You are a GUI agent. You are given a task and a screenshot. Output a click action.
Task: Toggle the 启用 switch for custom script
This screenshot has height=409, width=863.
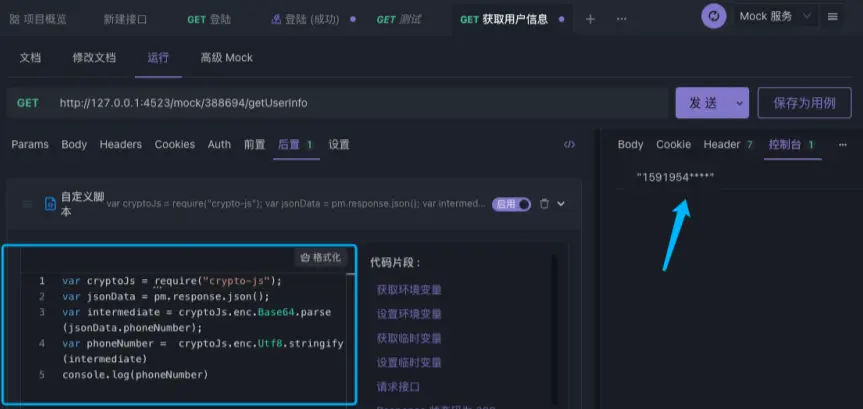(511, 204)
